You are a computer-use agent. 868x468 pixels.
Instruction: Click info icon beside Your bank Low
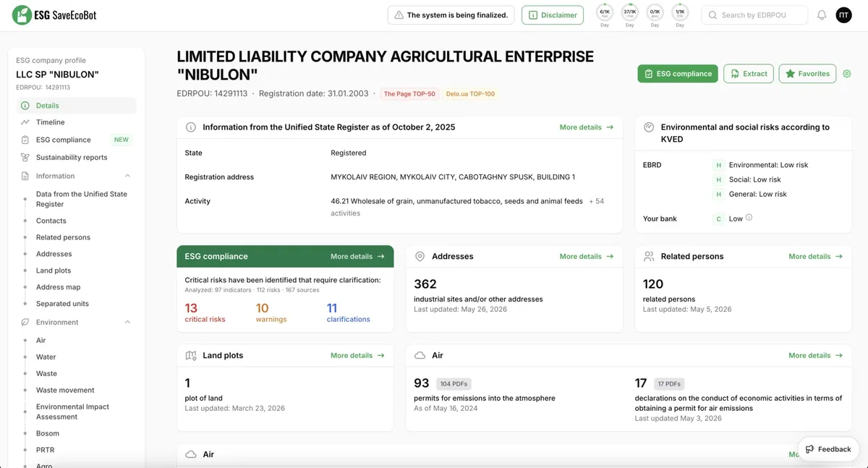pyautogui.click(x=749, y=218)
